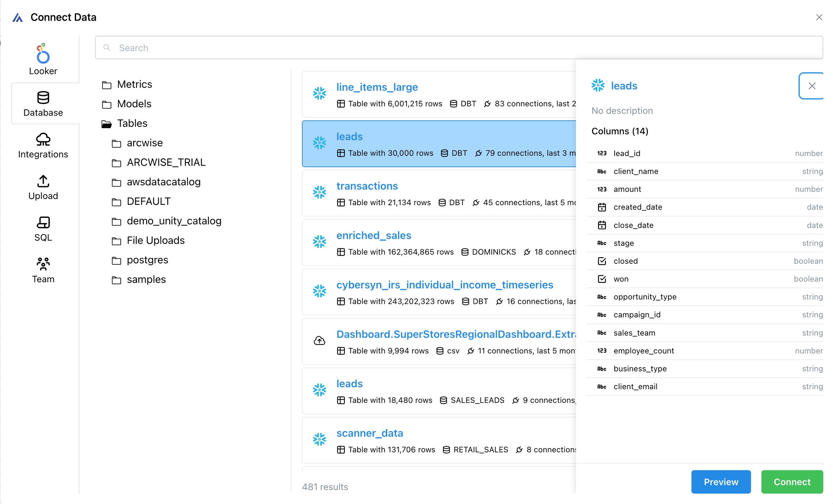Click the cloud upload icon for SuperStores table
The height and width of the screenshot is (504, 833).
click(319, 341)
